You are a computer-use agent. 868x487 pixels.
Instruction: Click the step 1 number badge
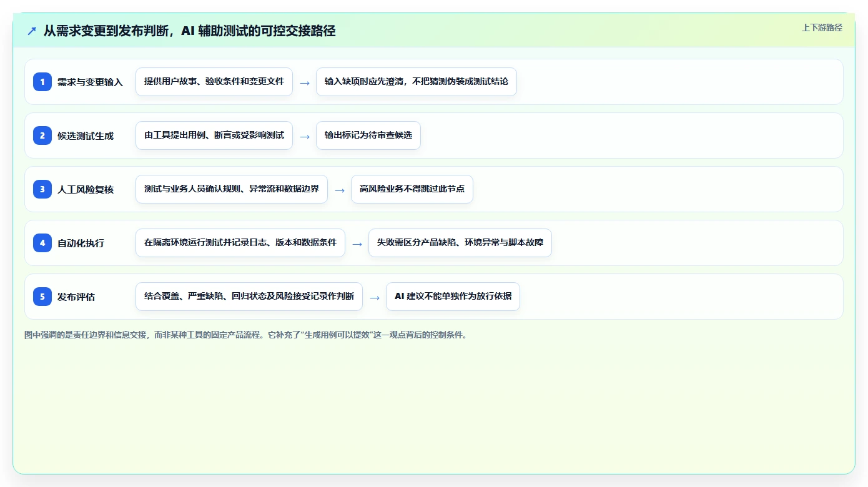(x=42, y=82)
